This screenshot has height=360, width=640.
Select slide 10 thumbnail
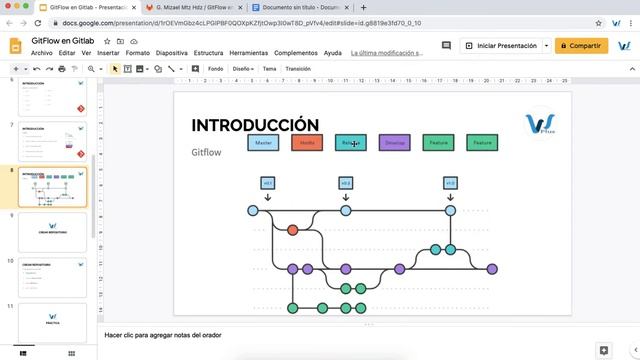pos(52,278)
